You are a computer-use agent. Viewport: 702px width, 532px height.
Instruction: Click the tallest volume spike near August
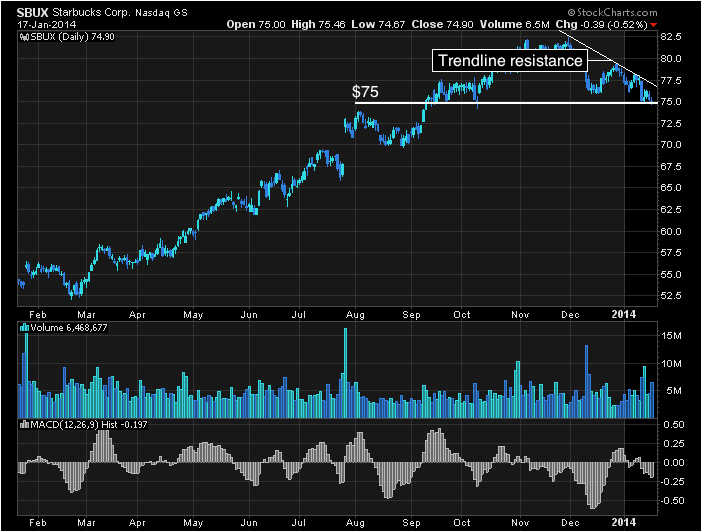tap(345, 373)
